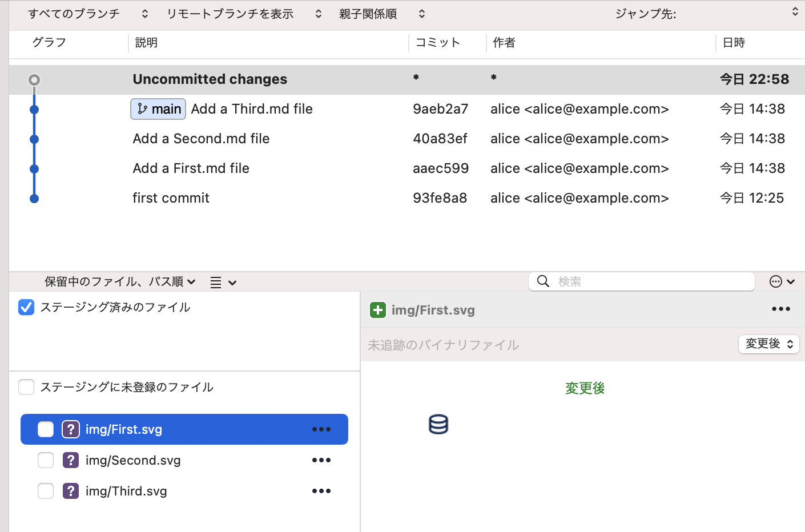Click the 説明 column header

point(146,42)
